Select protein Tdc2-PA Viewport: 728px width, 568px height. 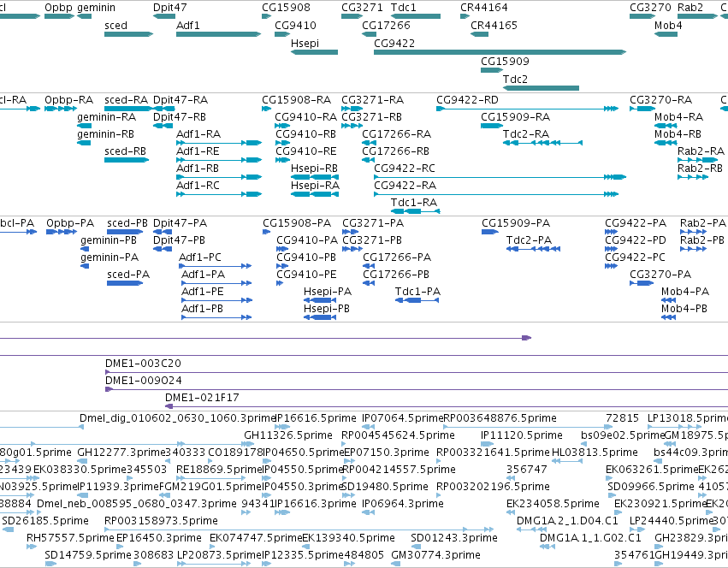coord(533,249)
